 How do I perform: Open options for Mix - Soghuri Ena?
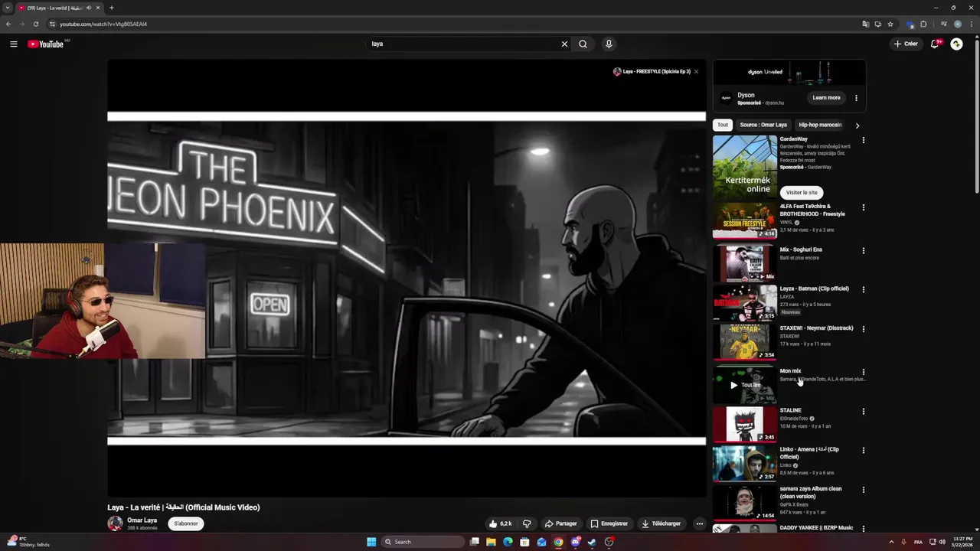(x=863, y=250)
